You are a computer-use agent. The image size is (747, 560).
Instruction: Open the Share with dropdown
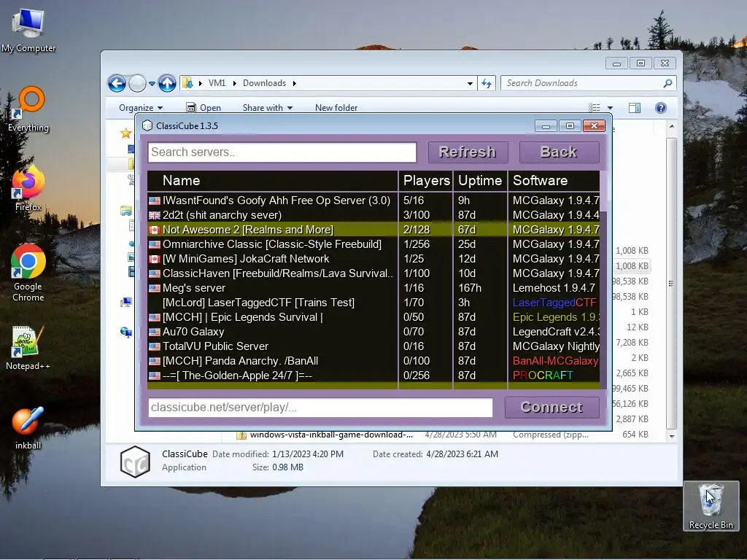[x=267, y=108]
